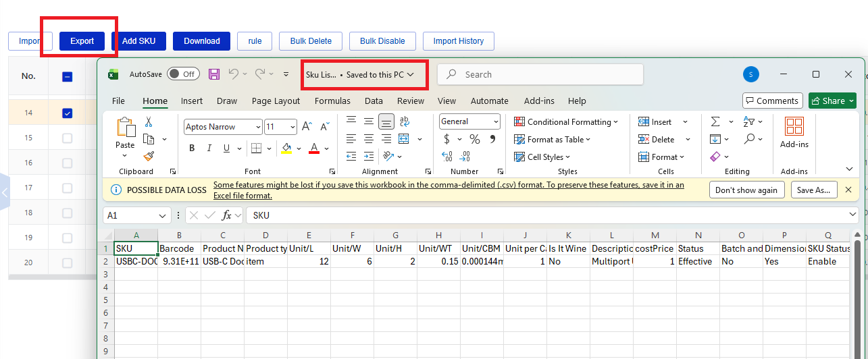Viewport: 868px width, 359px height.
Task: Click Font Color red A swatch
Action: click(x=313, y=148)
